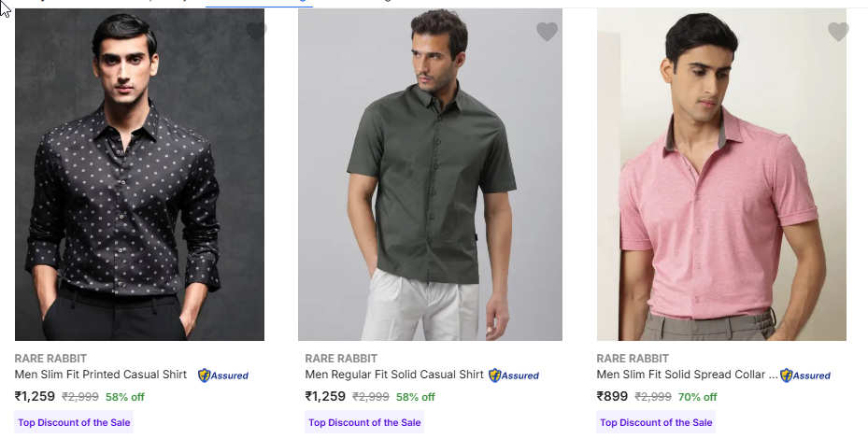Open Men Slim Fit Solid Spread Collar link

pyautogui.click(x=687, y=375)
